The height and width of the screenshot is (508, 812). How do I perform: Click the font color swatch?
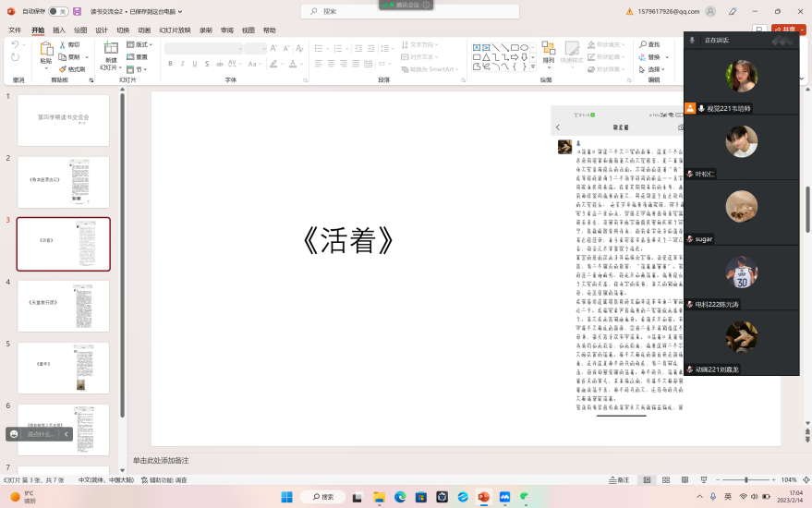point(292,64)
